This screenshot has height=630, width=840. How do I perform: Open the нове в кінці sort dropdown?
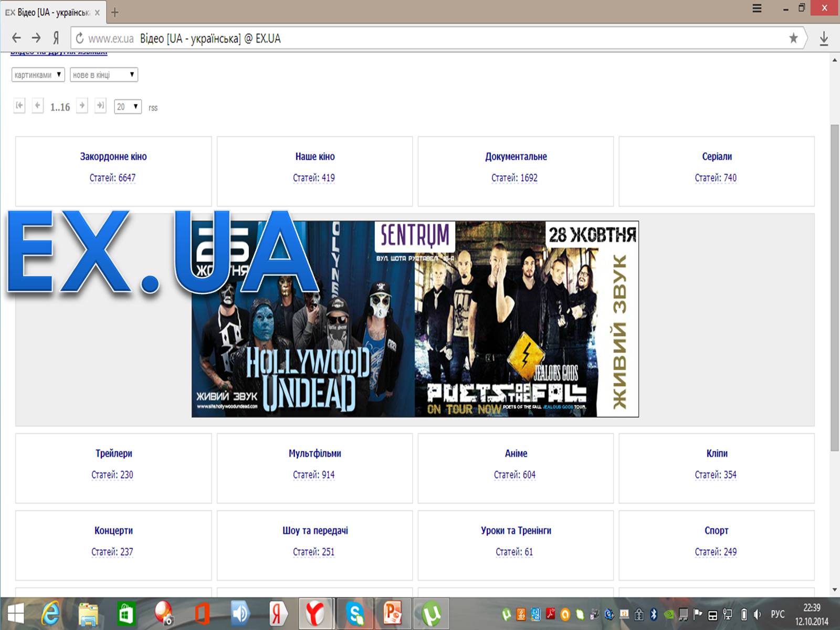click(x=104, y=75)
